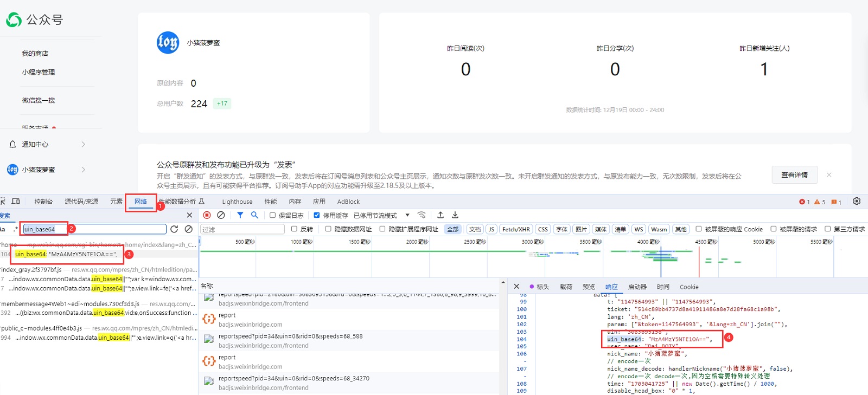This screenshot has width=868, height=395.
Task: Enable the 隐藏扩展程序网址 checkbox
Action: point(382,229)
